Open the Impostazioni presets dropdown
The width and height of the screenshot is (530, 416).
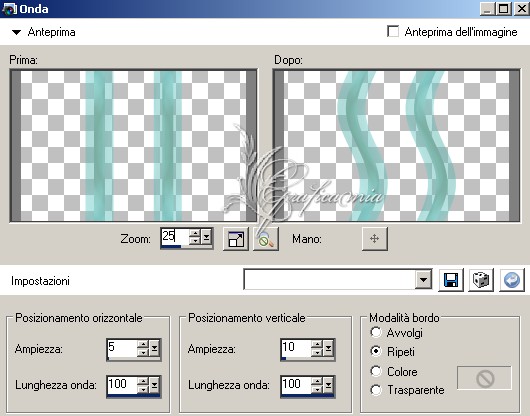[423, 280]
